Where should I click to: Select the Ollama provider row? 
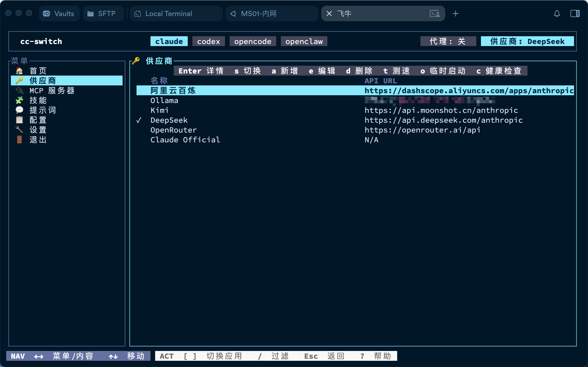coord(355,100)
